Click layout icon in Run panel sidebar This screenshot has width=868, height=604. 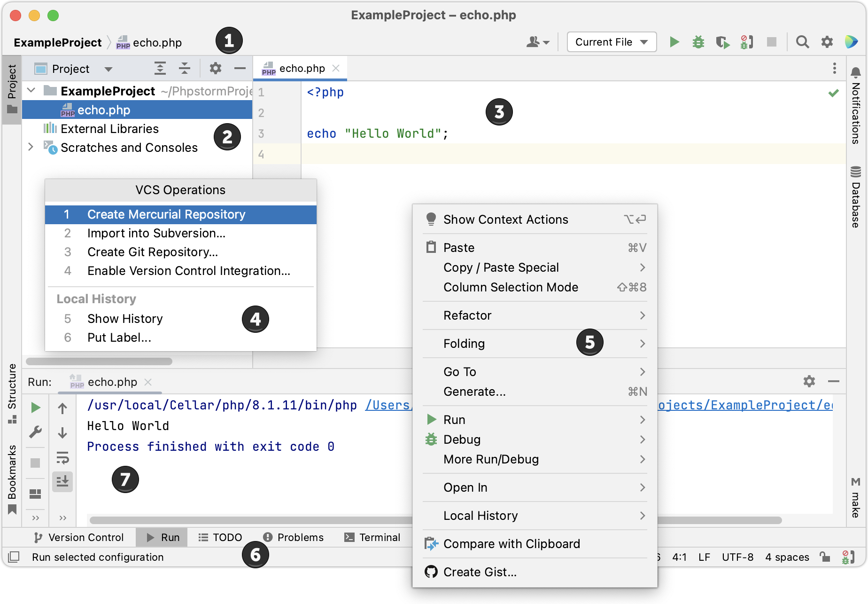point(35,494)
